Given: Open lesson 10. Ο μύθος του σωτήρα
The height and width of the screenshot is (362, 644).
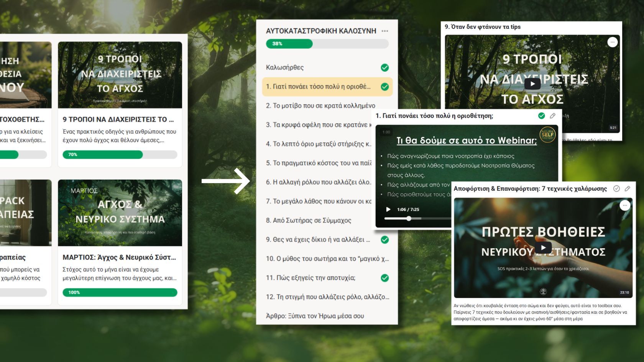Looking at the screenshot, I should 327,259.
